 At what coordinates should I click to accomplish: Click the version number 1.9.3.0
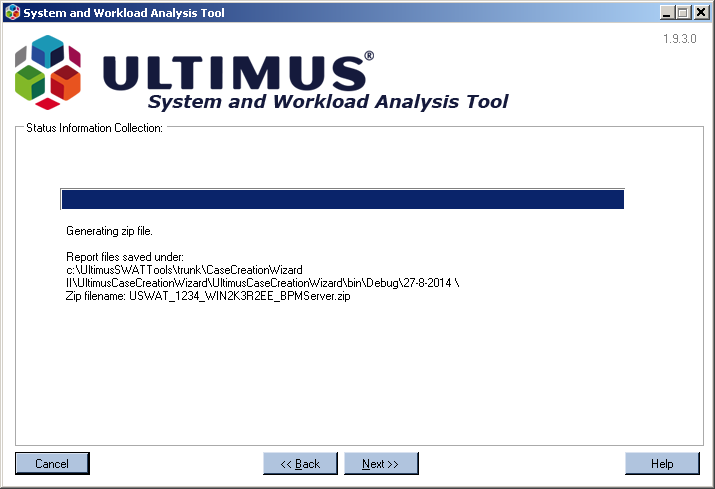tap(679, 39)
